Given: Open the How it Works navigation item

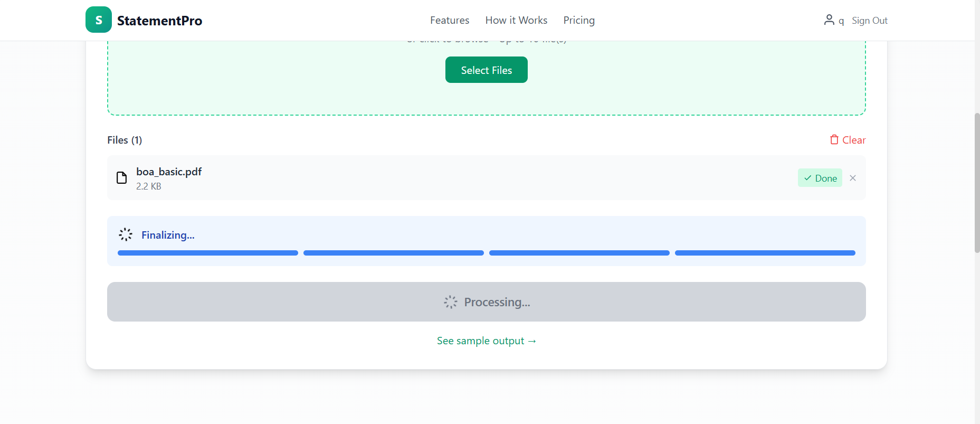Looking at the screenshot, I should pos(516,20).
